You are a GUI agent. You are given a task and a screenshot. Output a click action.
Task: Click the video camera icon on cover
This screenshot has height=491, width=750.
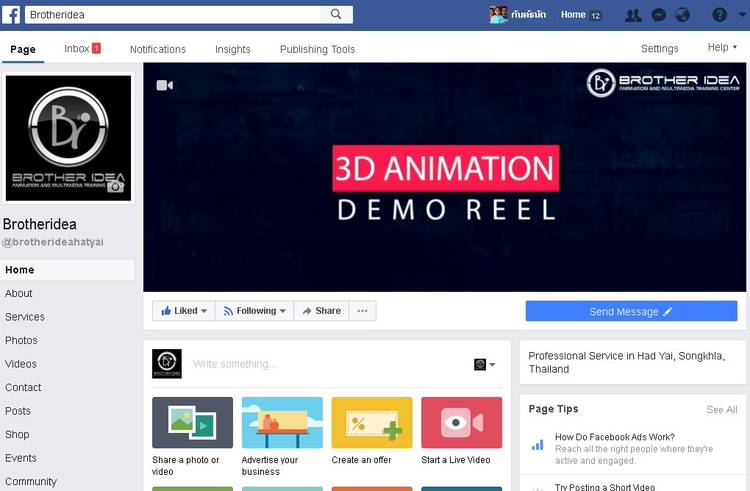[x=165, y=86]
